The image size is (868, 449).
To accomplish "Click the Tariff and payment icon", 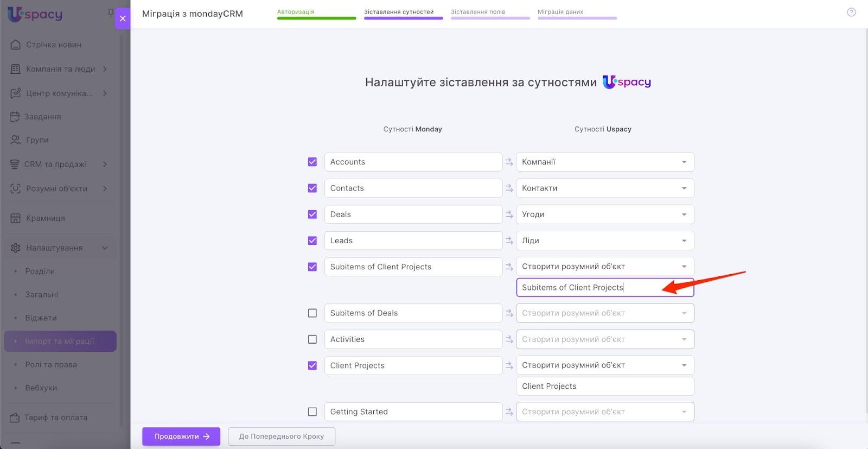I will (15, 418).
